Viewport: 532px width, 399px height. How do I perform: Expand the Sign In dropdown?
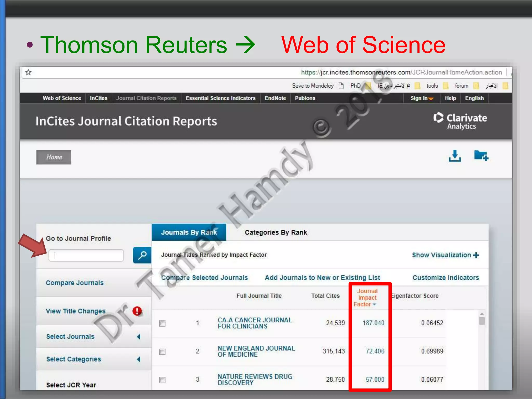click(x=422, y=98)
